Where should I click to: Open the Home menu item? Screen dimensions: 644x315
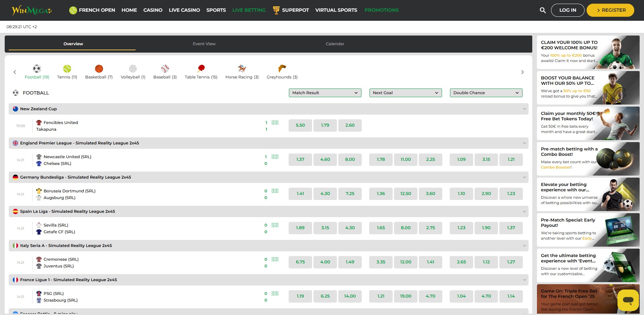[x=129, y=10]
